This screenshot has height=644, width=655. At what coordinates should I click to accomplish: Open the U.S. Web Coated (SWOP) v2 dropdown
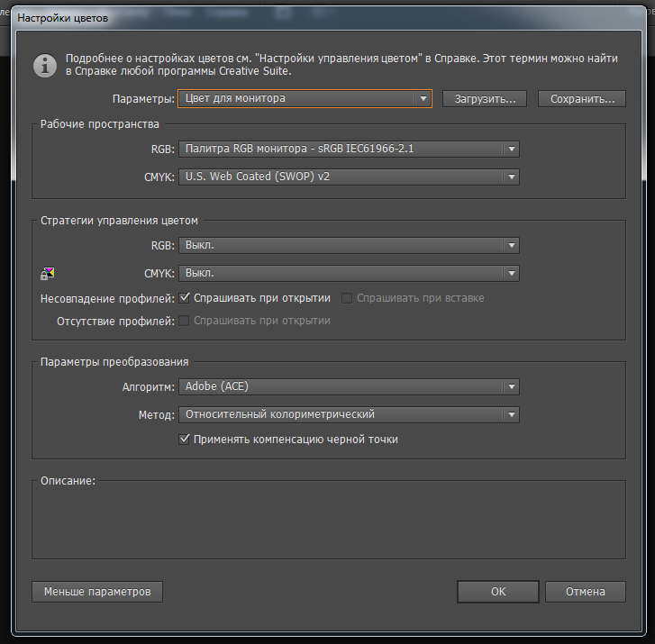(349, 177)
